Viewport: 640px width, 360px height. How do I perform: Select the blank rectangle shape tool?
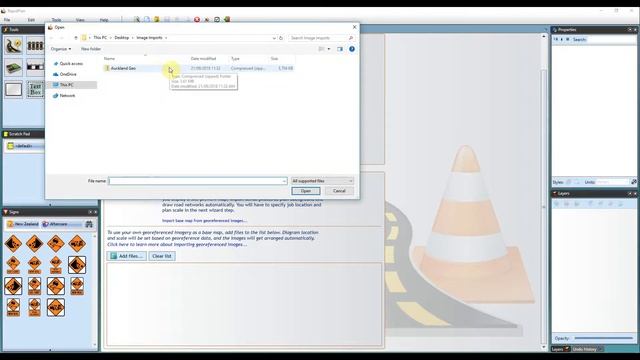coord(13,89)
